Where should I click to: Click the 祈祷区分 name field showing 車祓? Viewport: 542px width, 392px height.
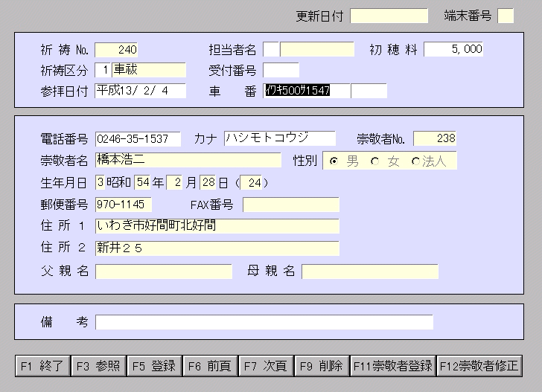149,70
